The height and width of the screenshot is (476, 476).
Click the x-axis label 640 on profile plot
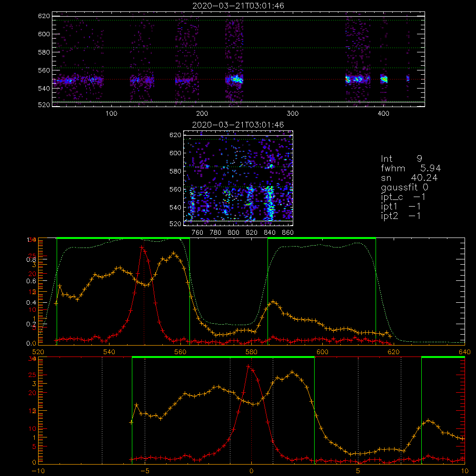[x=465, y=352]
